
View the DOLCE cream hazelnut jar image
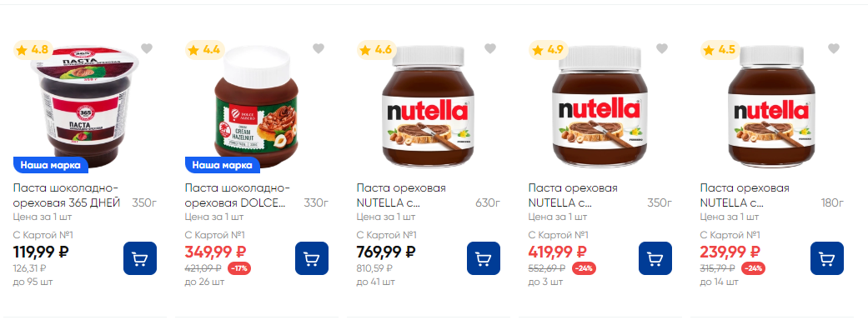coord(256,107)
